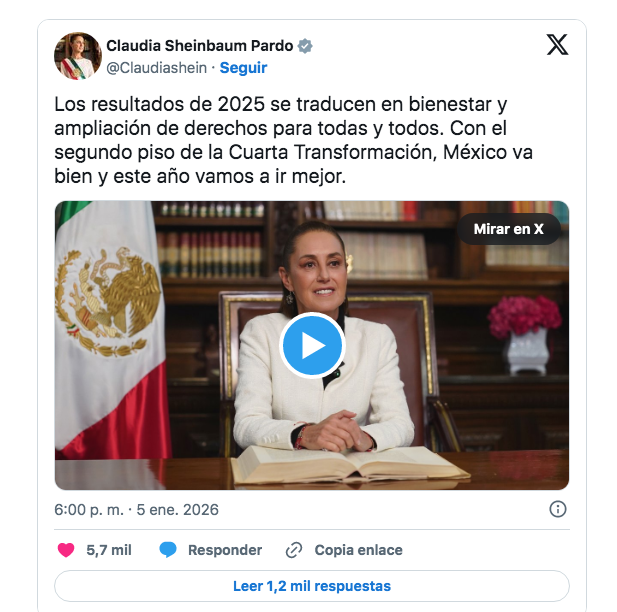Open the tweet info circle icon
The image size is (617, 612).
[x=558, y=509]
